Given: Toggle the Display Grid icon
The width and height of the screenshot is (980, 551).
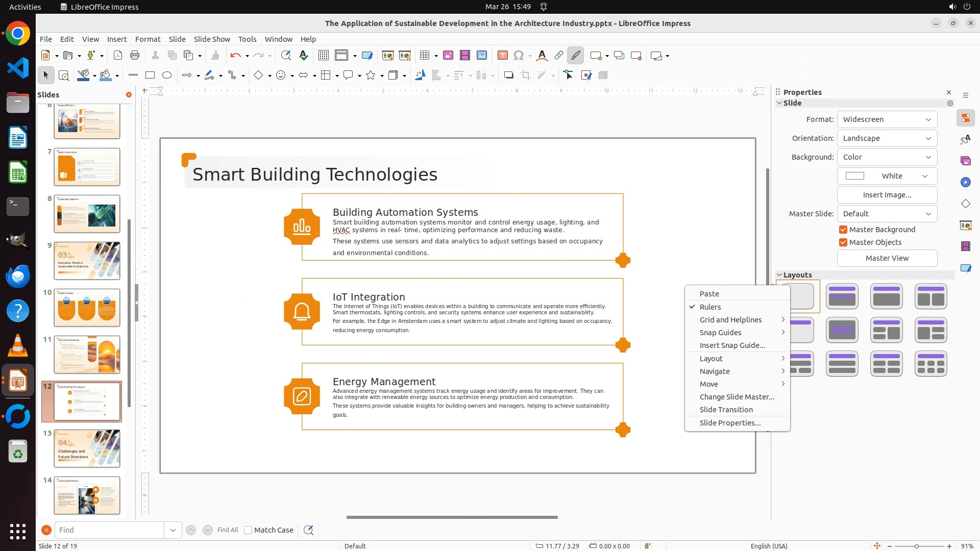Looking at the screenshot, I should click(x=323, y=56).
